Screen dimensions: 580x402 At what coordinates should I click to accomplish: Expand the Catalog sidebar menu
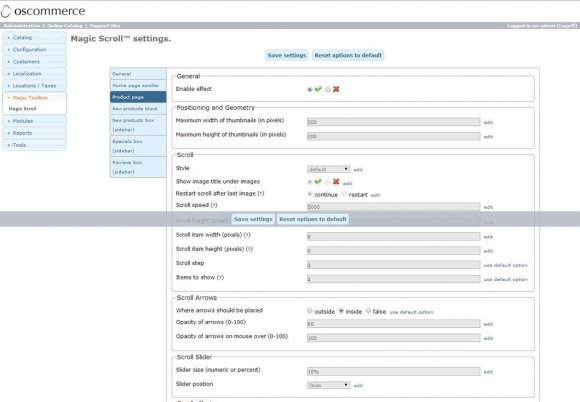tap(34, 37)
